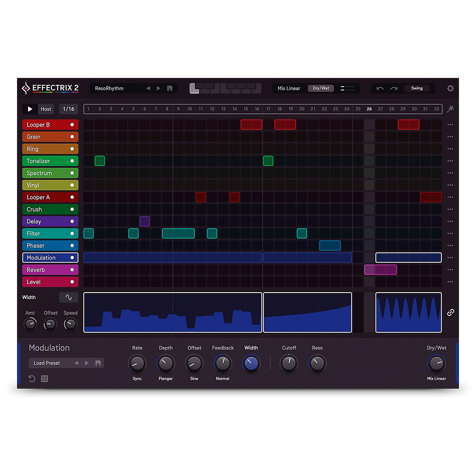The height and width of the screenshot is (476, 476).
Task: Toggle the Dry/Wet mode button
Action: (321, 88)
